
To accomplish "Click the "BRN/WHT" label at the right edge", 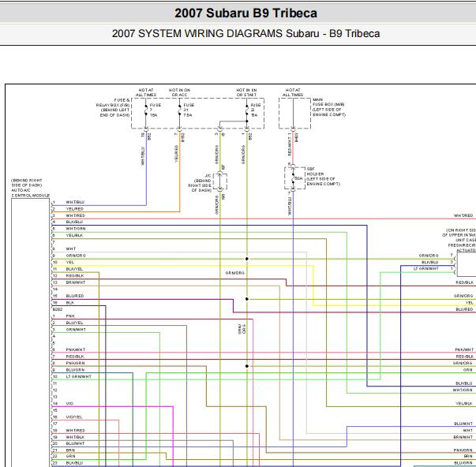I will pos(463,437).
